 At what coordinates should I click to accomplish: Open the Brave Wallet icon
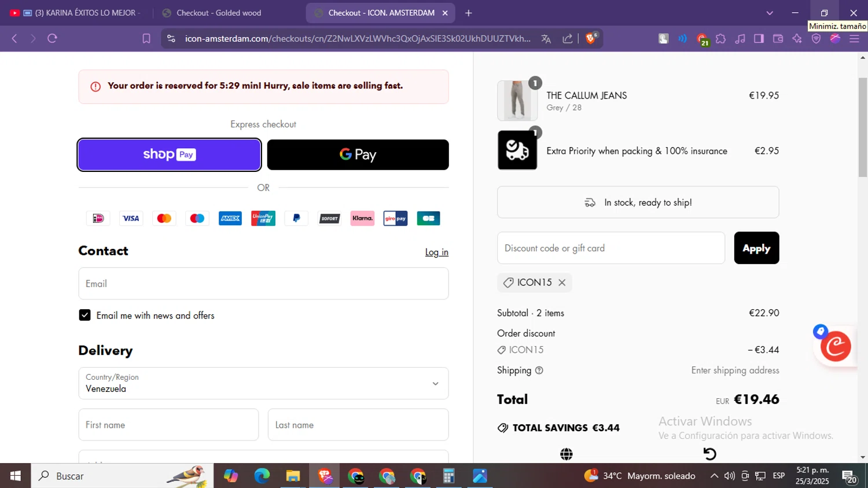pos(778,39)
